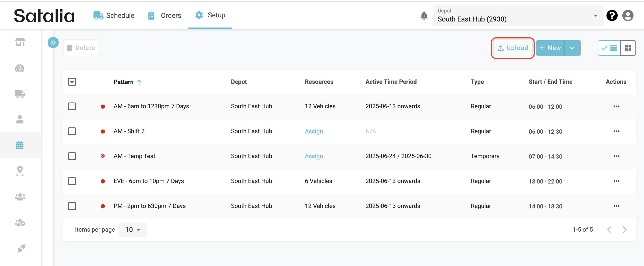Toggle the select-all header checkbox

coord(72,82)
